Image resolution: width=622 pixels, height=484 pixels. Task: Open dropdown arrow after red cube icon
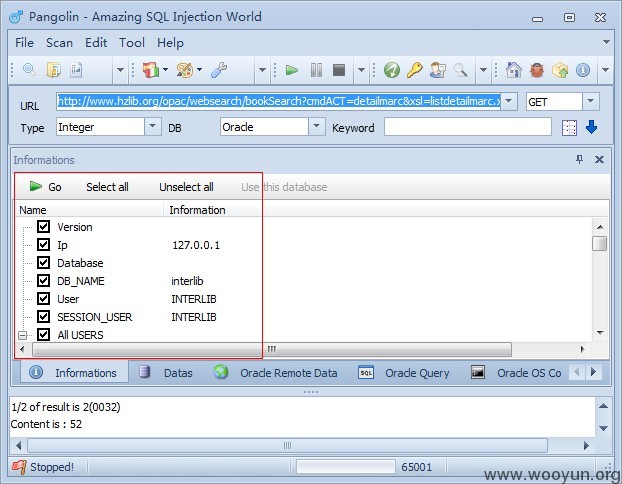click(165, 70)
